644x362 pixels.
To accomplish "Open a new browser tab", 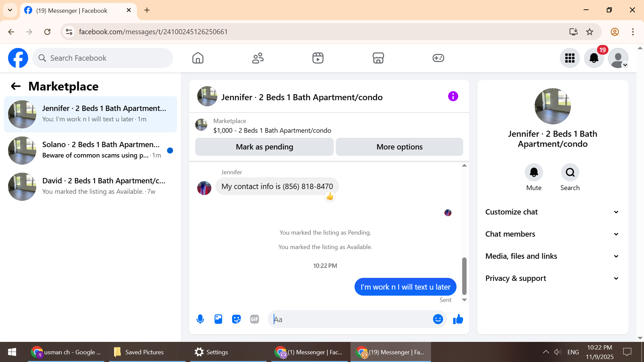I will (x=147, y=10).
